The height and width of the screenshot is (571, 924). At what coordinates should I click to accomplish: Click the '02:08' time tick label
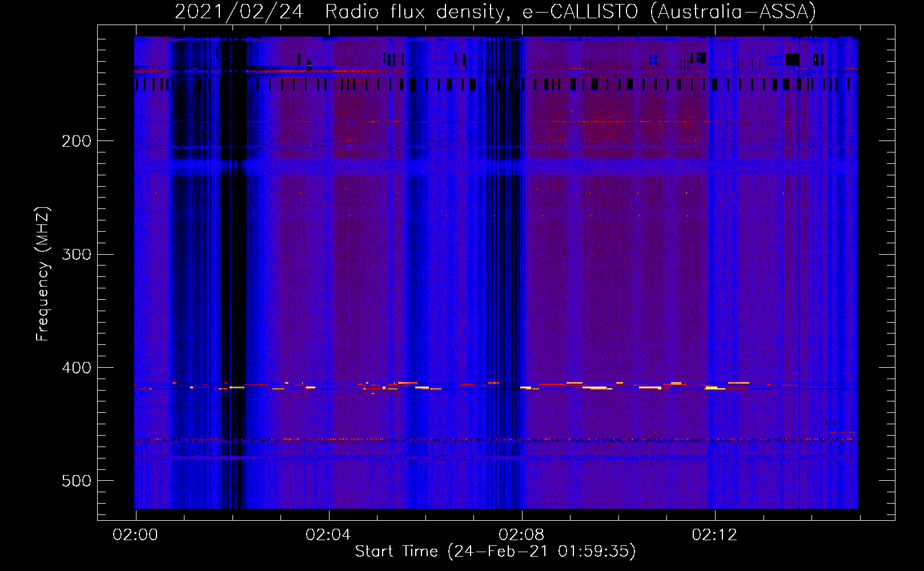521,535
